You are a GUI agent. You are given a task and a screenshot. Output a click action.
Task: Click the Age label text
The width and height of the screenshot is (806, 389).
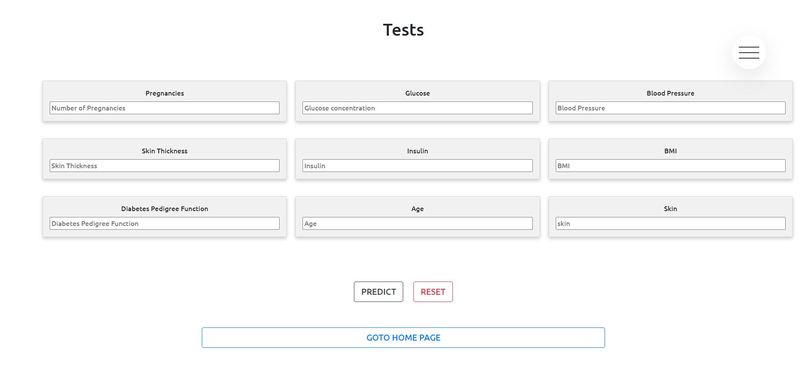point(417,209)
